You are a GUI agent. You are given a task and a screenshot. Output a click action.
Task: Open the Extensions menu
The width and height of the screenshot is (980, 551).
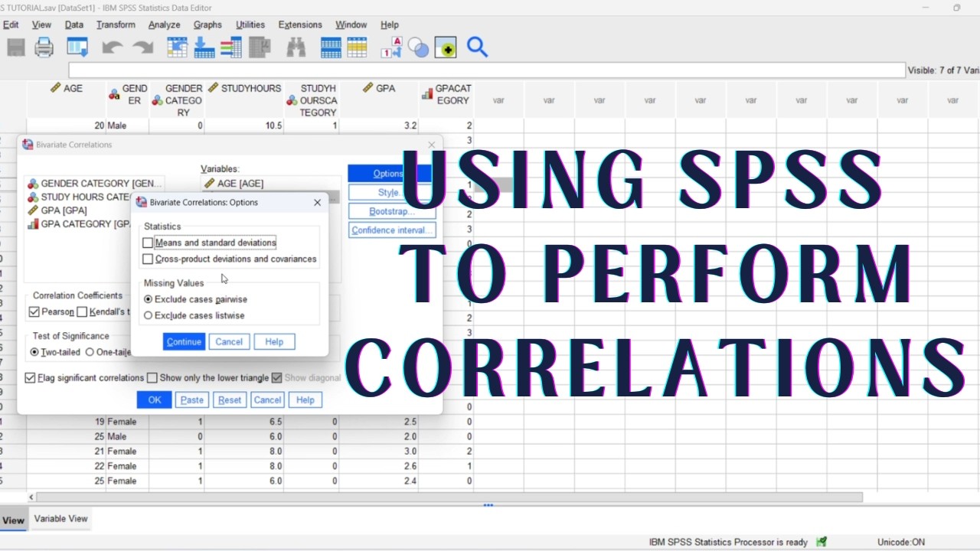[x=300, y=24]
